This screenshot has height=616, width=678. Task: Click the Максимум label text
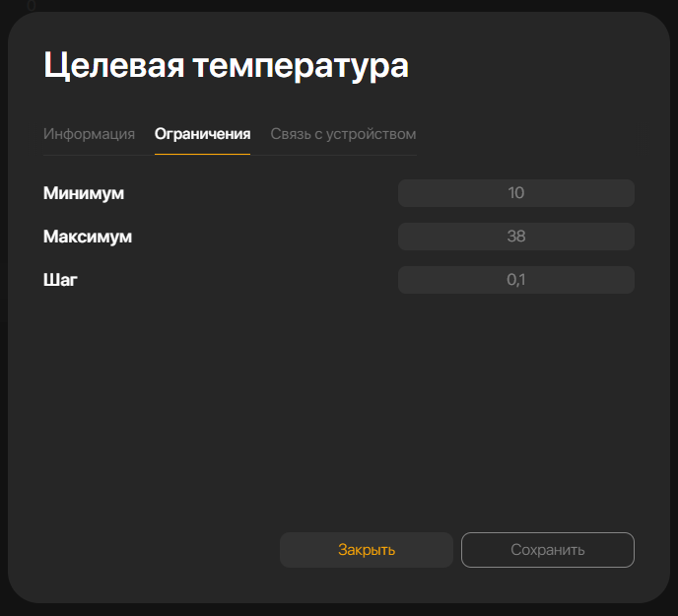(88, 237)
